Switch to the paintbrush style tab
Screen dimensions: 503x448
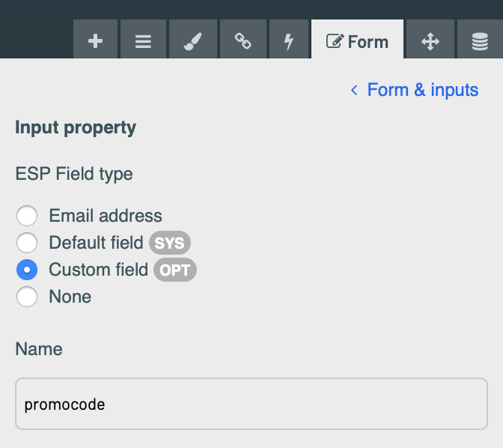(x=193, y=39)
